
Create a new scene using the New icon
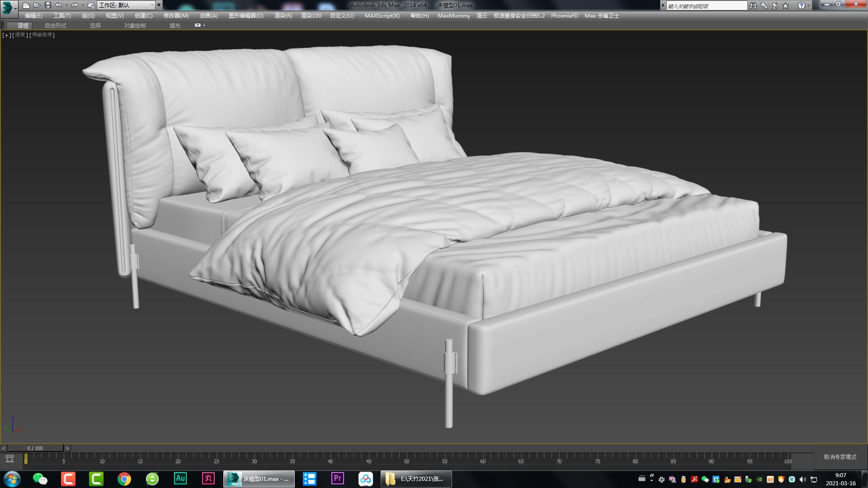(x=26, y=5)
